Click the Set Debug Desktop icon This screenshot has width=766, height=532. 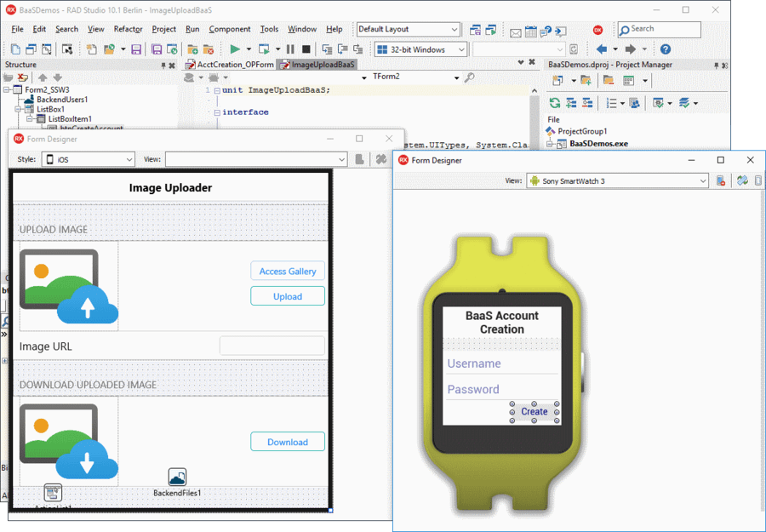click(491, 31)
